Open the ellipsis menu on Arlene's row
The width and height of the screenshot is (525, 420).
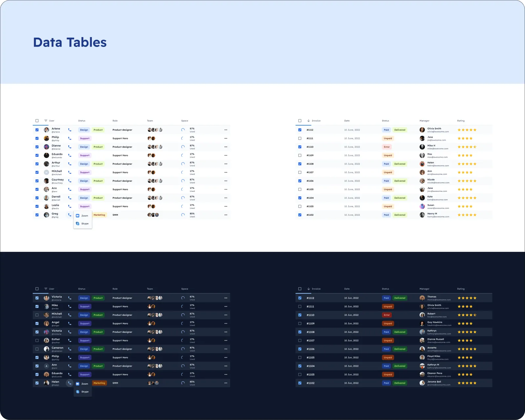coord(226,130)
